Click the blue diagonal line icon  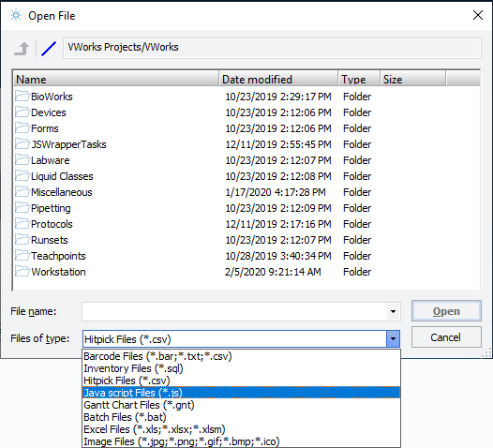[x=49, y=49]
